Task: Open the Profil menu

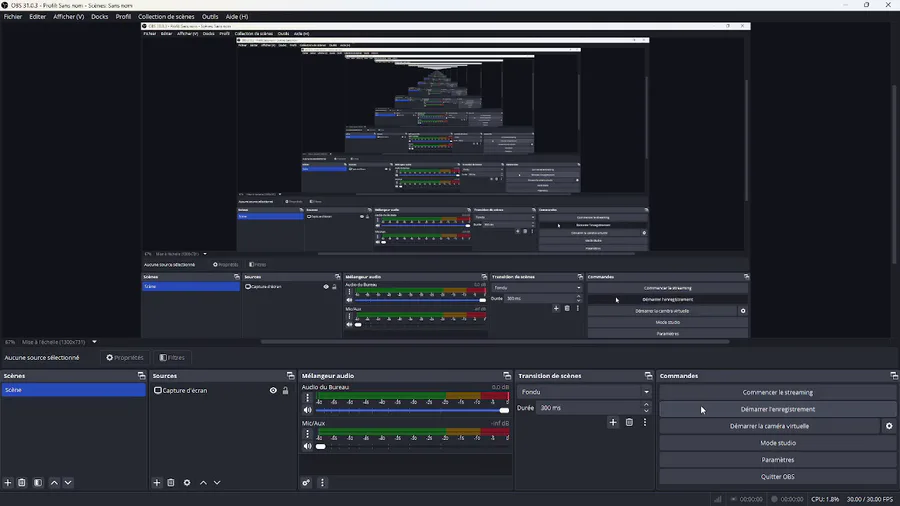Action: pos(123,17)
